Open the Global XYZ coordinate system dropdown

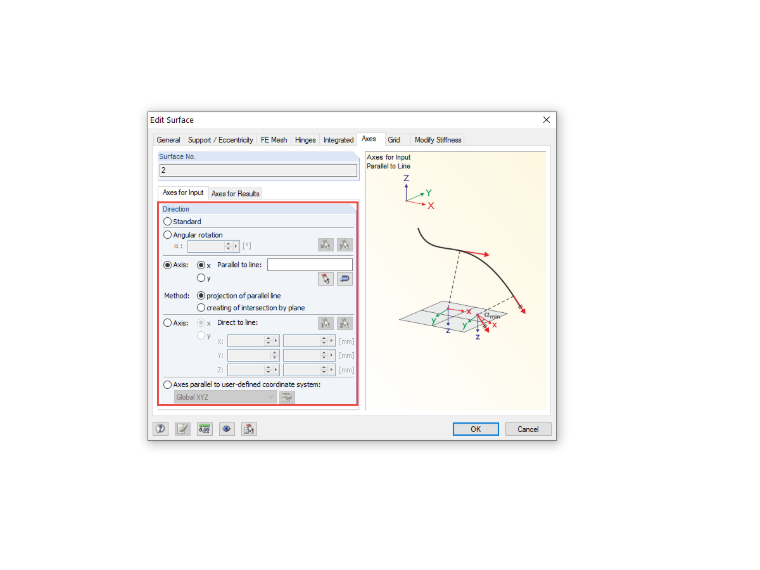pyautogui.click(x=225, y=397)
